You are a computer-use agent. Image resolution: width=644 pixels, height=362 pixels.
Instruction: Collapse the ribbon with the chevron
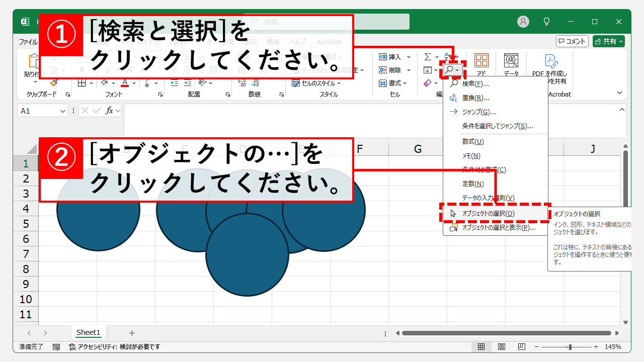click(620, 93)
